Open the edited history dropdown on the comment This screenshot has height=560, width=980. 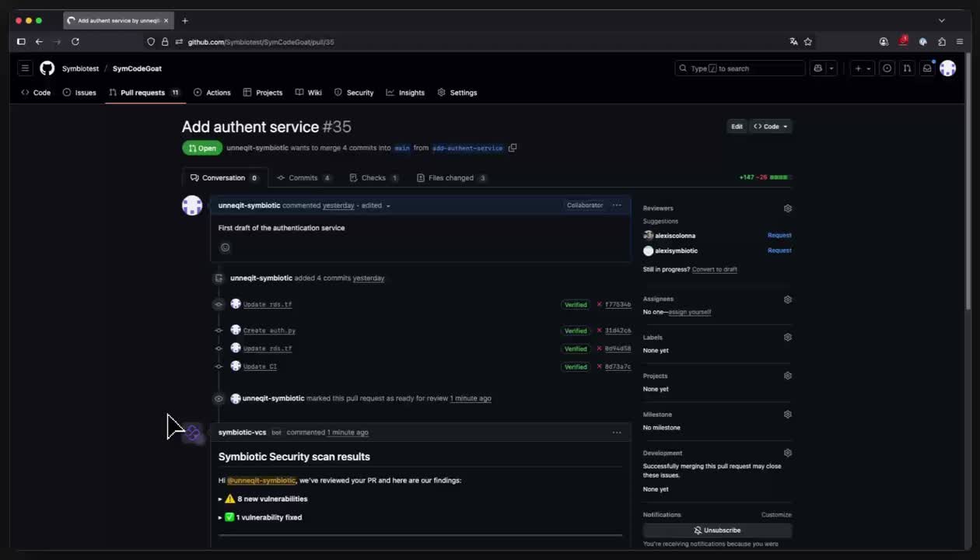click(x=377, y=205)
